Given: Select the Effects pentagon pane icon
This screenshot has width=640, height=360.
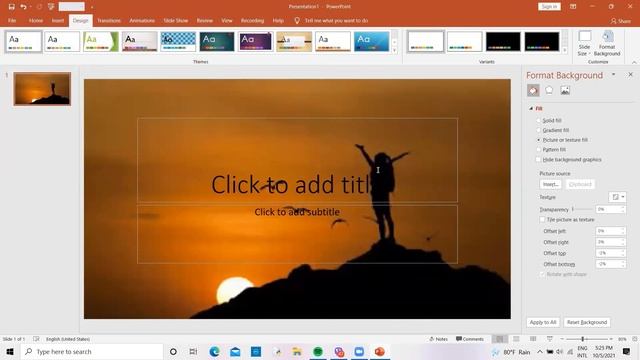Looking at the screenshot, I should click(x=549, y=90).
